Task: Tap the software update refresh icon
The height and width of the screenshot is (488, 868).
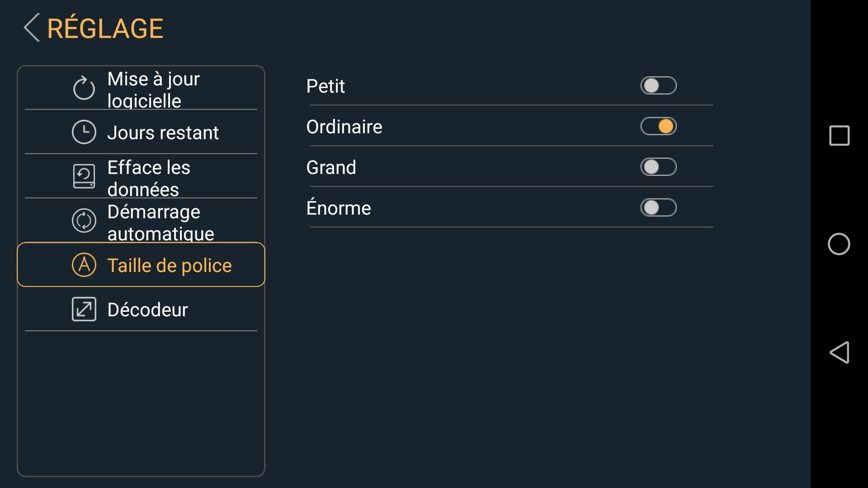Action: [84, 88]
